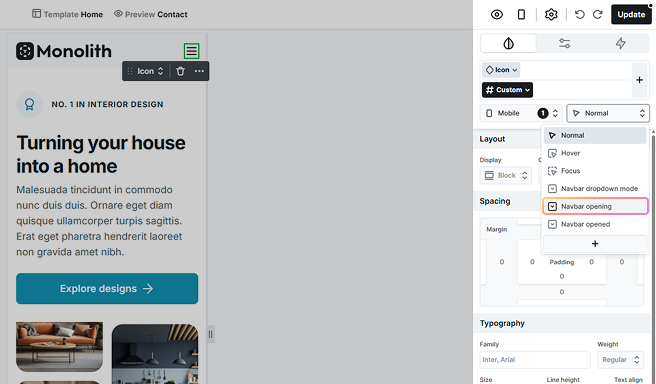Add a custom state with plus button
The image size is (656, 384).
594,244
